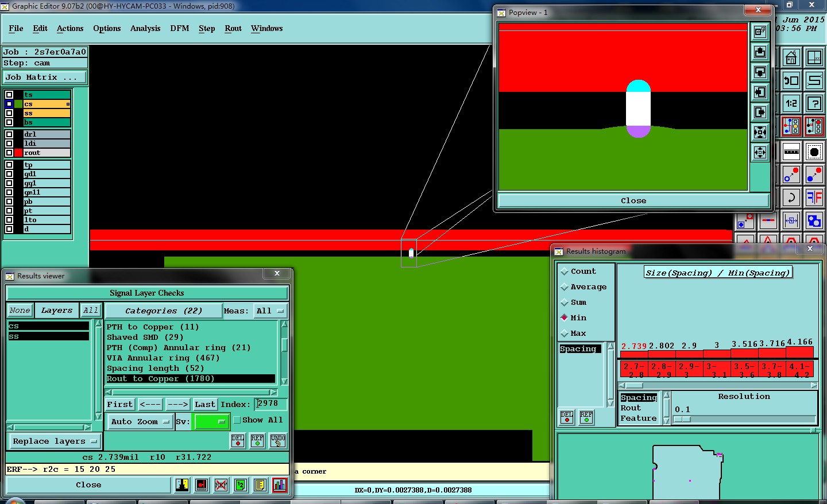Click the DEL icon in Results histogram
The image size is (827, 504).
tap(567, 417)
